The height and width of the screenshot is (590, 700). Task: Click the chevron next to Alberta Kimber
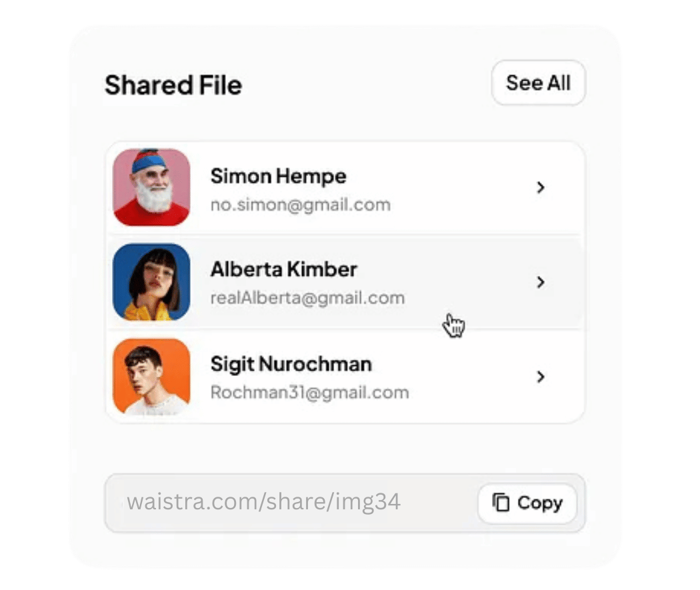pyautogui.click(x=541, y=283)
